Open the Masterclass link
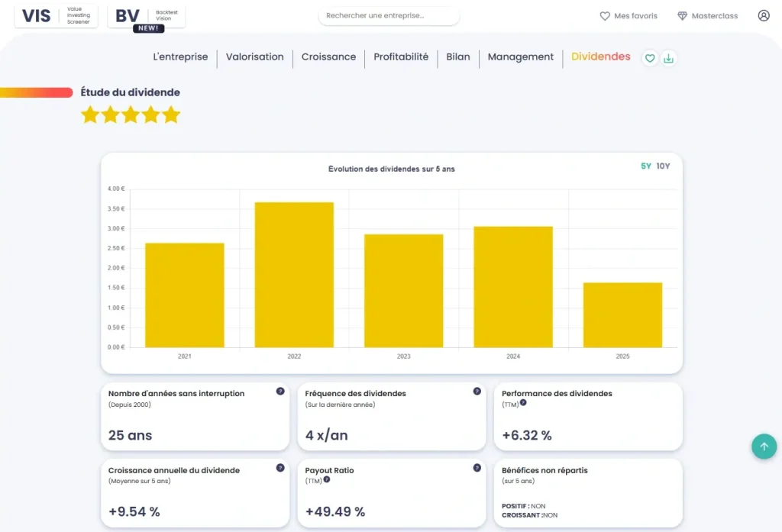782x532 pixels. pyautogui.click(x=707, y=16)
